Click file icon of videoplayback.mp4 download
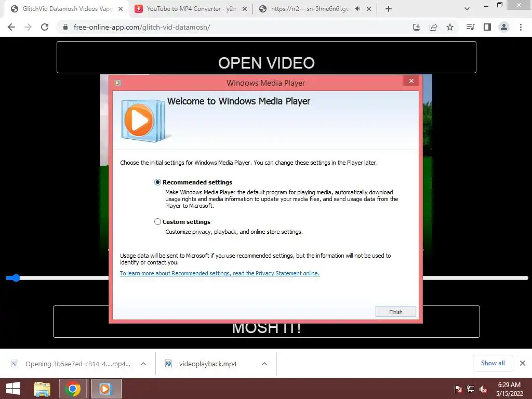This screenshot has width=532, height=399. pos(169,364)
